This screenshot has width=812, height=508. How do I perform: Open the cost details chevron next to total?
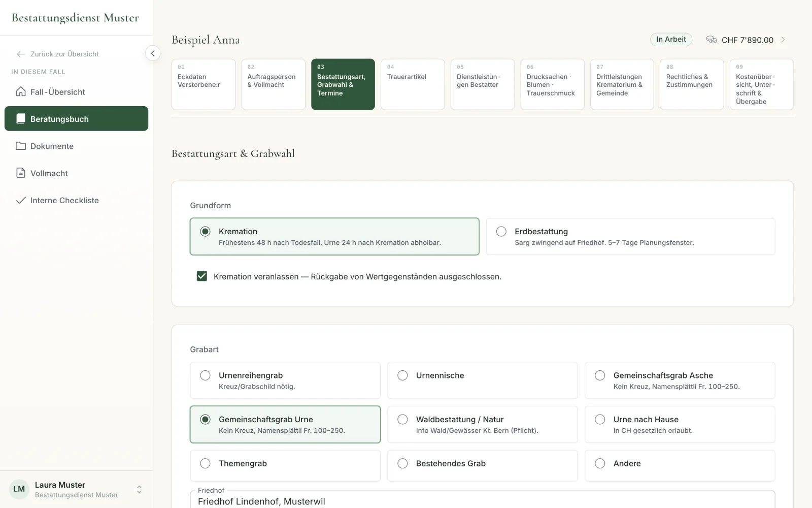(783, 40)
